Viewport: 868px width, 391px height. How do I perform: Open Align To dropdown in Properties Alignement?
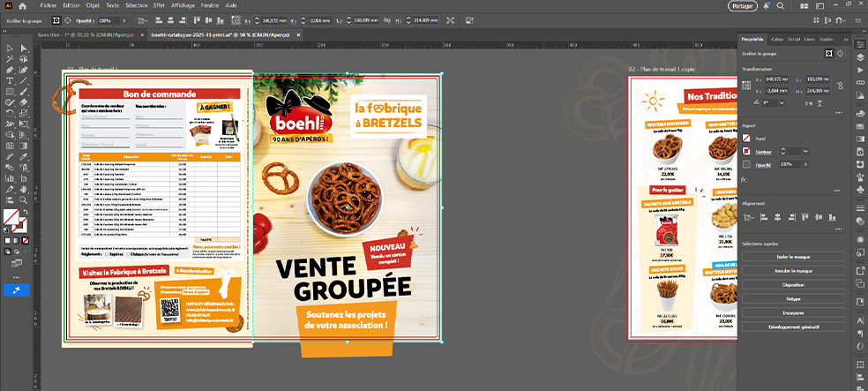pos(749,217)
